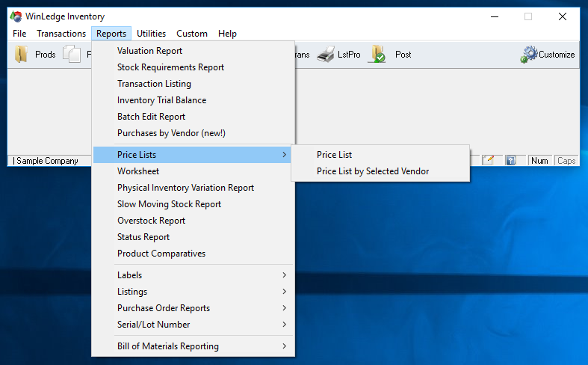Open the Utilities menu
This screenshot has width=588, height=365.
tap(151, 34)
